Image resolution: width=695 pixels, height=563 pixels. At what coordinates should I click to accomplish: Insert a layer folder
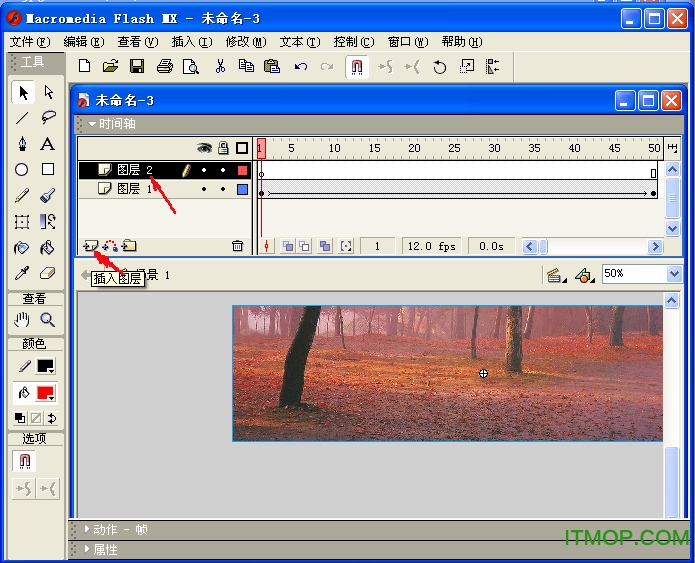pyautogui.click(x=129, y=246)
